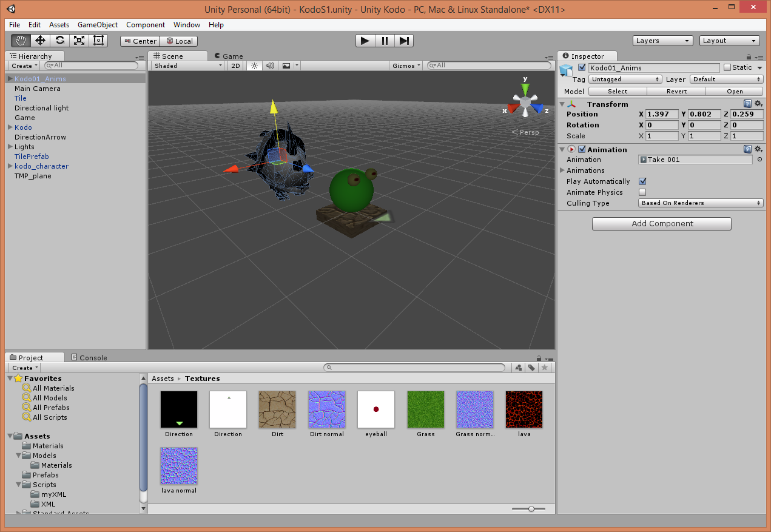Click the model Select button
This screenshot has width=771, height=532.
coord(618,91)
